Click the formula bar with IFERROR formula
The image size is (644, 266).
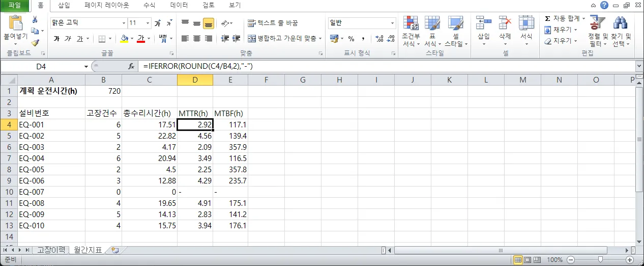click(387, 66)
